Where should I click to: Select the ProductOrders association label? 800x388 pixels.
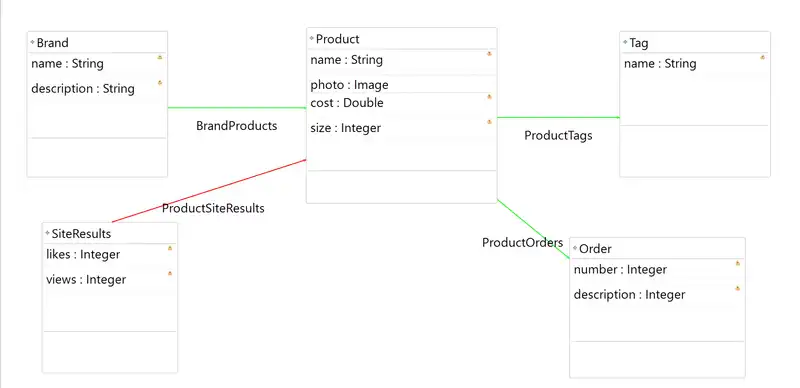[x=522, y=242]
